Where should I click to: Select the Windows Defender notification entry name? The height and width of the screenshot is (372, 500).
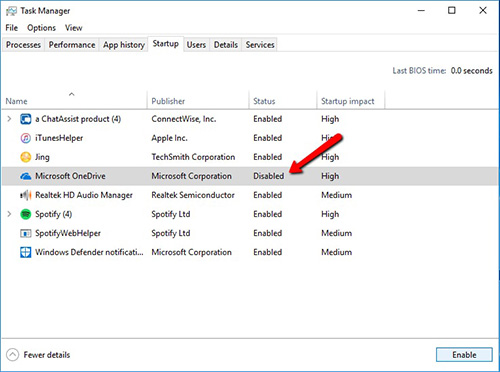(x=89, y=252)
